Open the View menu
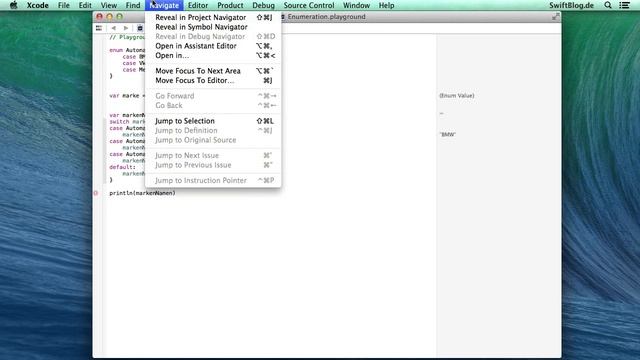 (109, 5)
